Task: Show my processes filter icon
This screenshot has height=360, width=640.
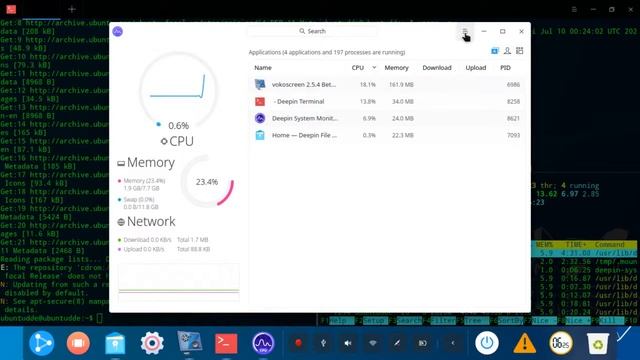Action: pyautogui.click(x=507, y=51)
